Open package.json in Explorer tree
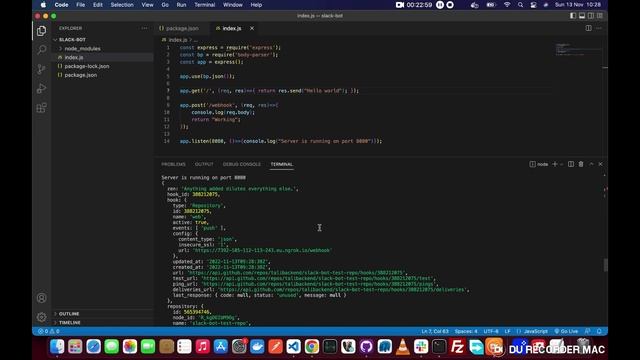Screen dimensions: 640x360 [x=81, y=75]
